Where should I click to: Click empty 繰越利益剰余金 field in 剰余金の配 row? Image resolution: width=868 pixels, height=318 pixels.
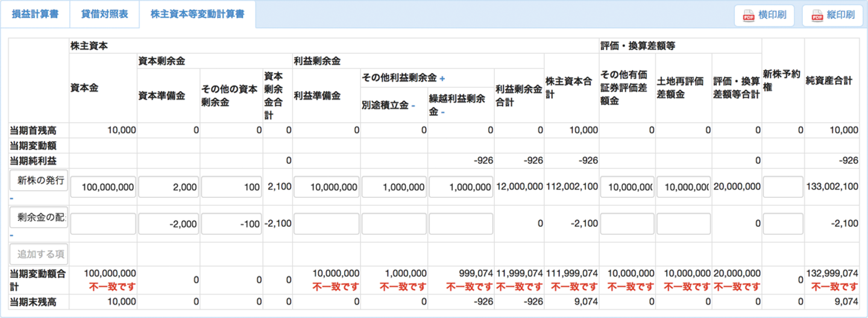coord(461,224)
